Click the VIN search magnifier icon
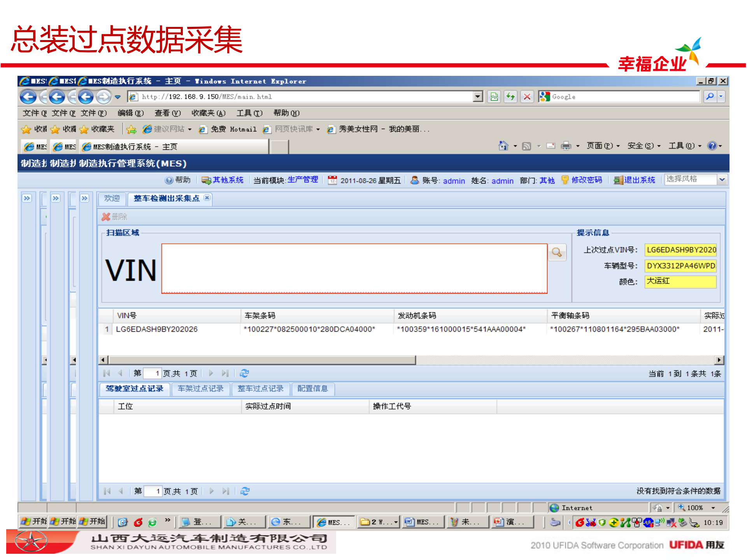Screen dimensions: 747x560 pyautogui.click(x=557, y=252)
